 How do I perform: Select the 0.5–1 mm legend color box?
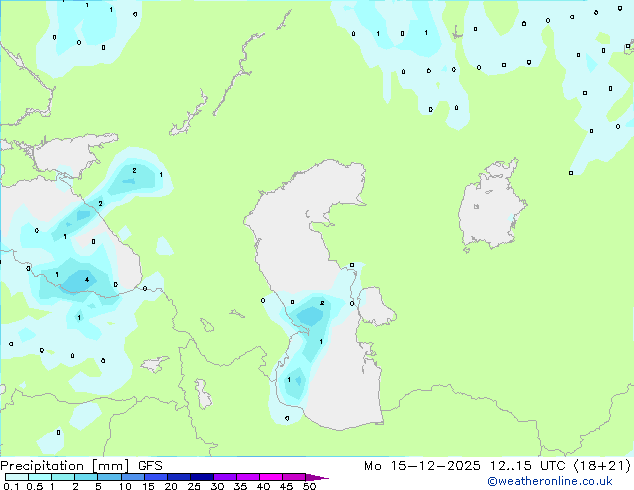40,477
